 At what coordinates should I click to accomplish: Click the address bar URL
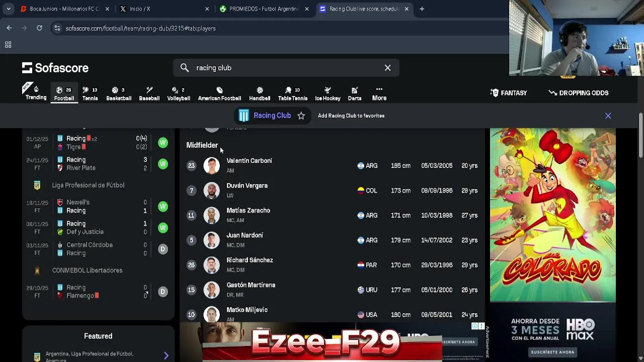coord(140,29)
